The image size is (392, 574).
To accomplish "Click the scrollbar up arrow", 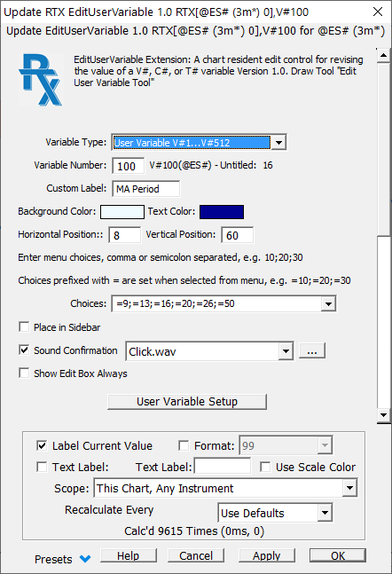I will pos(384,56).
